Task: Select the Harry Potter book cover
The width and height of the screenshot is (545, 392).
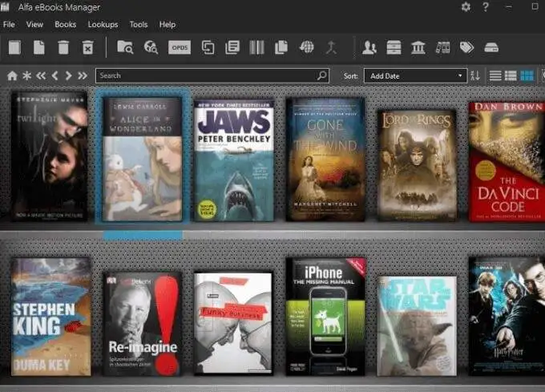Action: (x=507, y=316)
